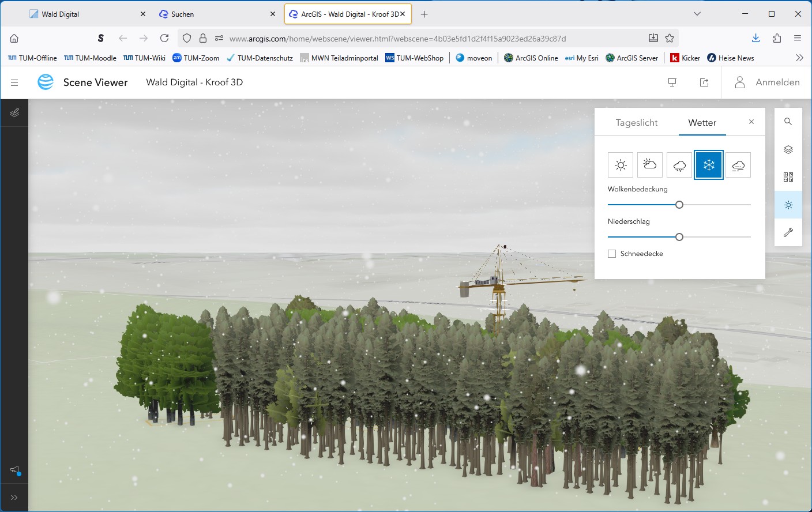Select the sunny weather icon
Viewport: 812px width, 512px height.
tap(621, 165)
